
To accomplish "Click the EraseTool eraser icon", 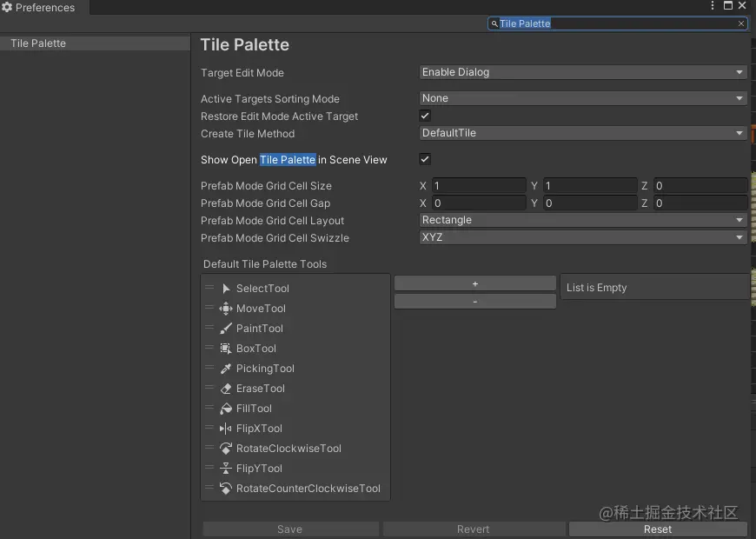I will coord(226,389).
